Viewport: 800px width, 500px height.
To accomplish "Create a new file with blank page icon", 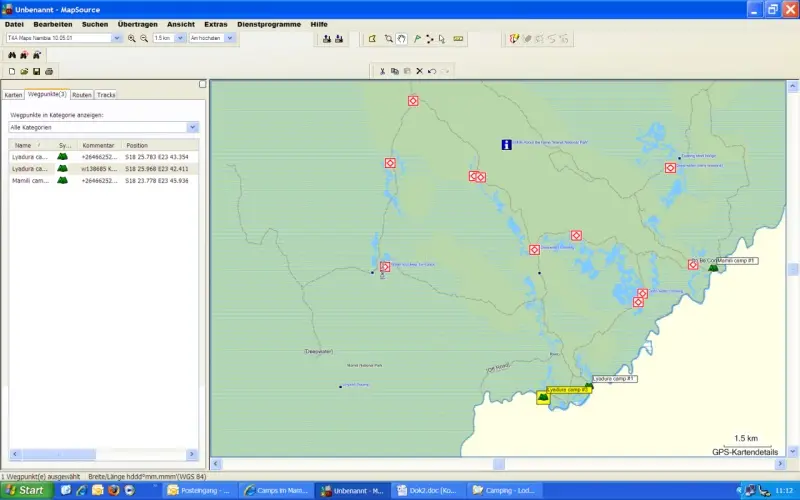I will pos(12,71).
